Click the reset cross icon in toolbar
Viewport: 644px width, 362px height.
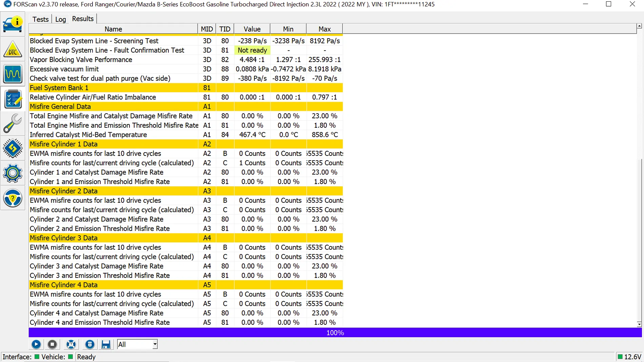71,344
